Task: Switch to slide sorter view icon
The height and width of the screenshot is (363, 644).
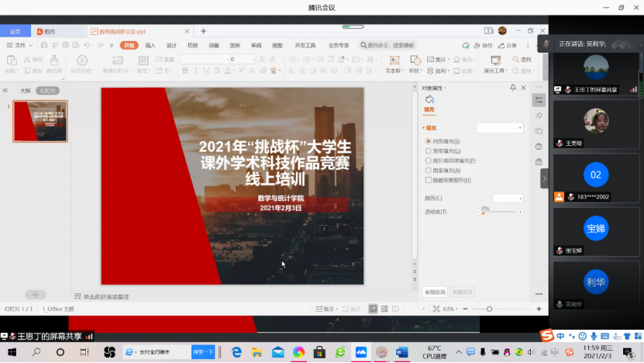Action: (x=385, y=309)
